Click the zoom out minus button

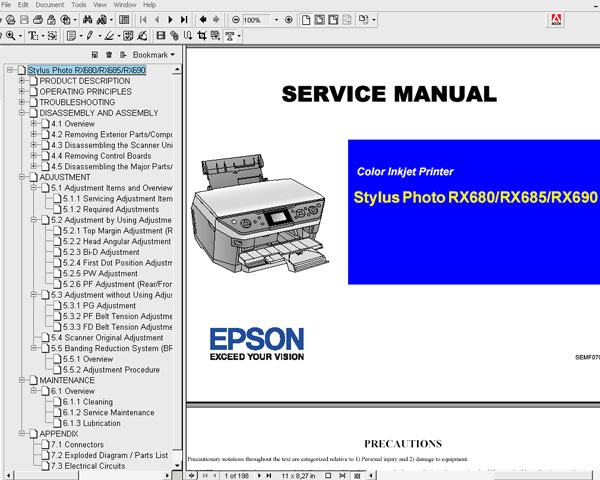pos(236,20)
